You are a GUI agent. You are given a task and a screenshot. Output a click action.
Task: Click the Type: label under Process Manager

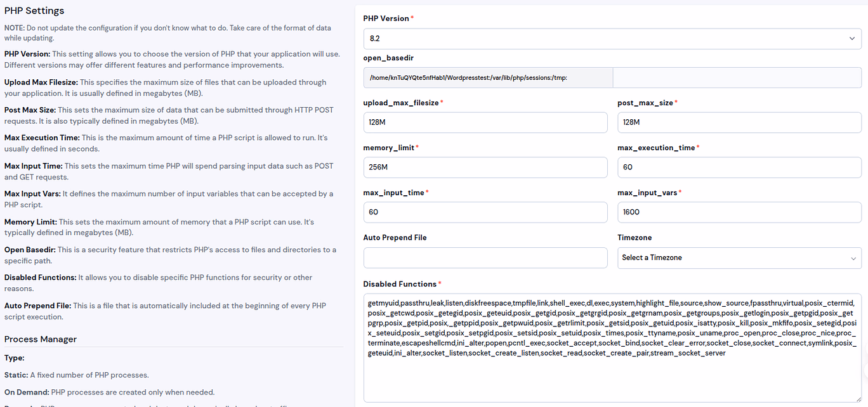15,358
